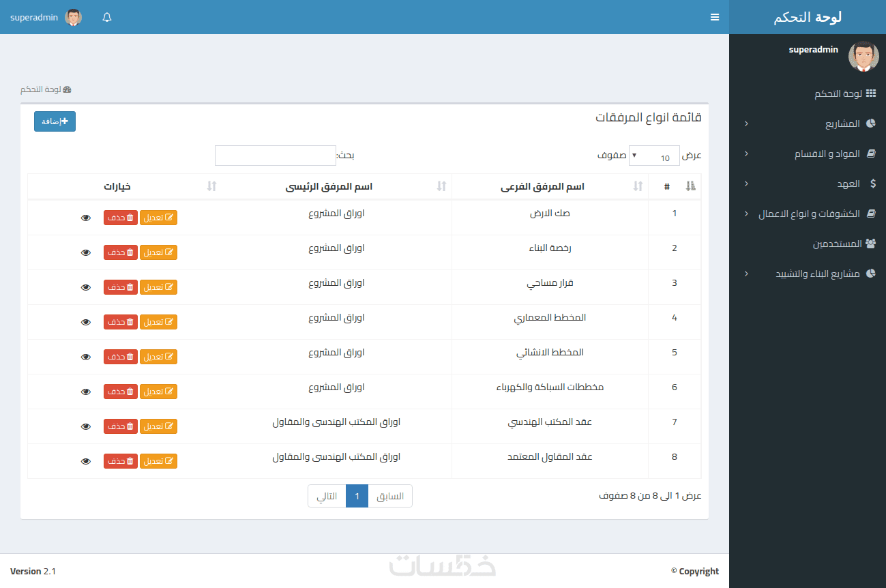Expand the العهد sidebar chevron
Screen dimensions: 886x588
click(x=746, y=183)
